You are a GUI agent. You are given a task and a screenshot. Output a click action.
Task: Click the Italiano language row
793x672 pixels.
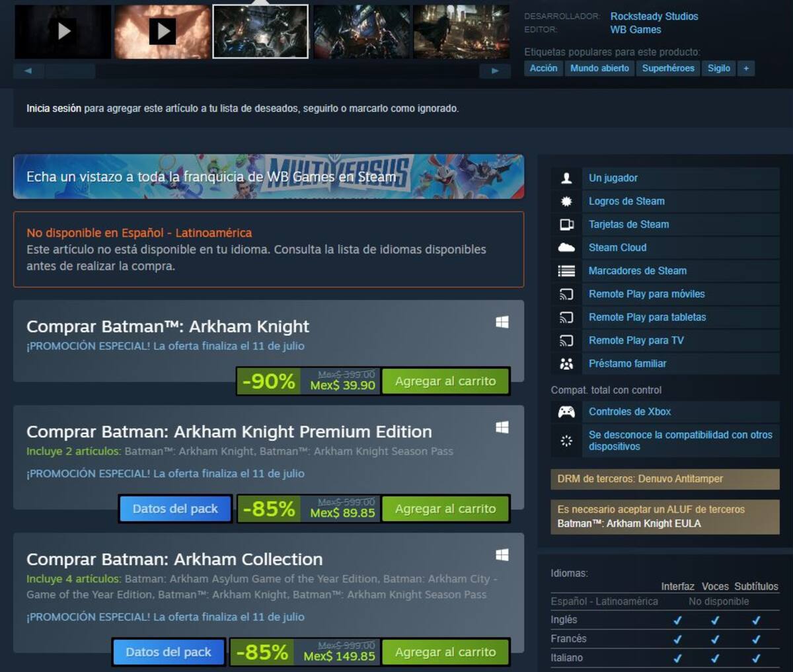tap(665, 658)
